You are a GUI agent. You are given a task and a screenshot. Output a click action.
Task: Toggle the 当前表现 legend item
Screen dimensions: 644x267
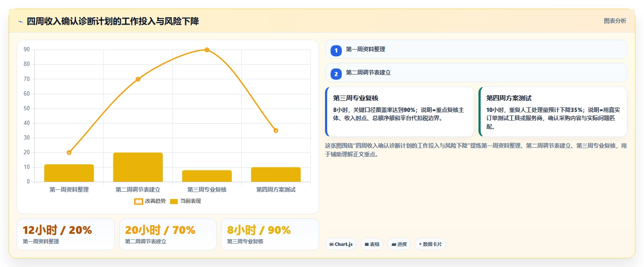185,201
